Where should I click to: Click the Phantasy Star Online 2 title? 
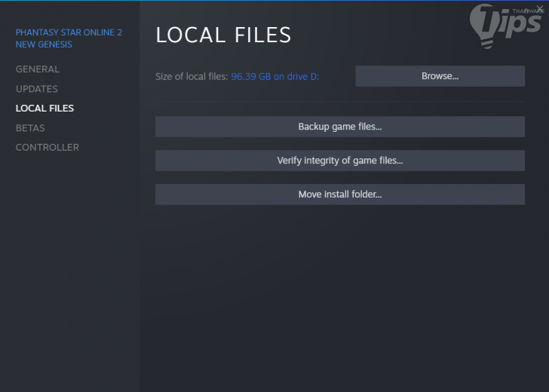[69, 33]
